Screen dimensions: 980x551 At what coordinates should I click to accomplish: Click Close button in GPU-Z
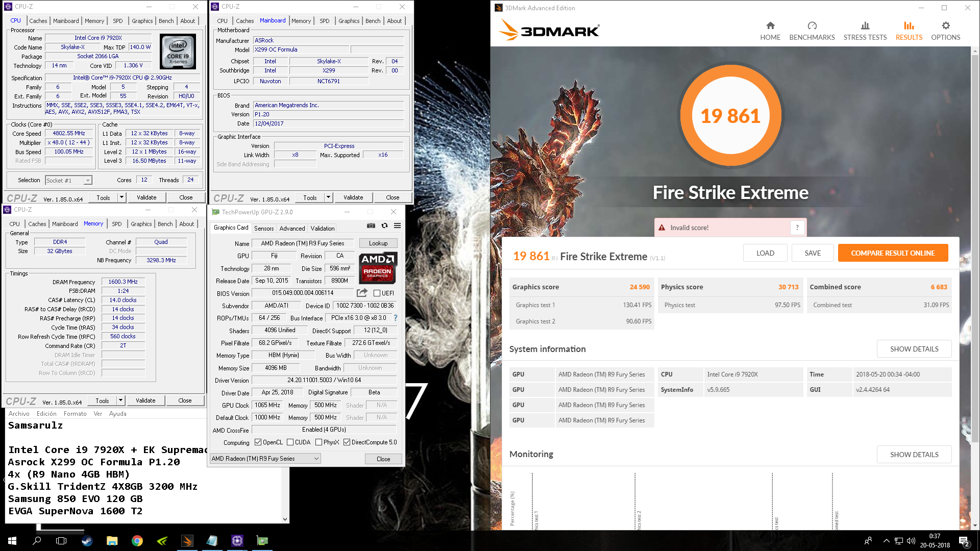383,459
